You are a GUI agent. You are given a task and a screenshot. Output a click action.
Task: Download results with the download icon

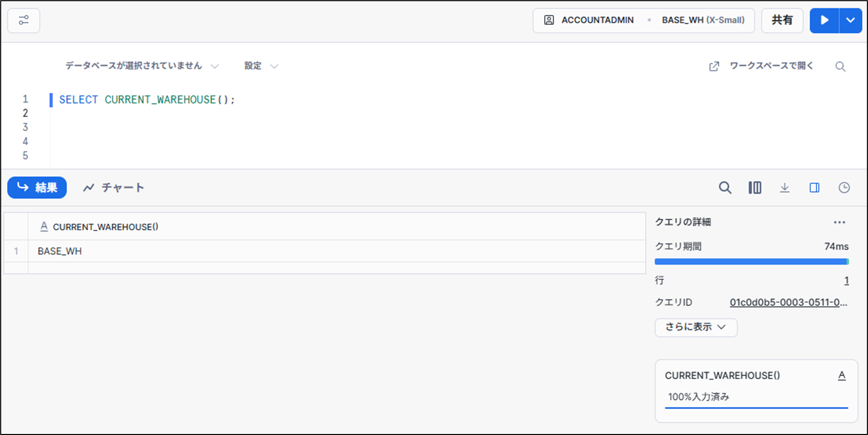pos(784,188)
